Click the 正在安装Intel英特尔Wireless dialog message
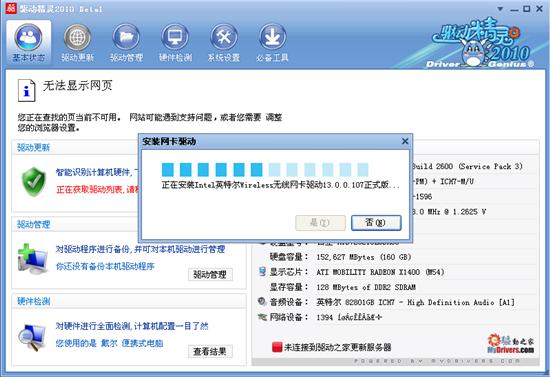 281,185
